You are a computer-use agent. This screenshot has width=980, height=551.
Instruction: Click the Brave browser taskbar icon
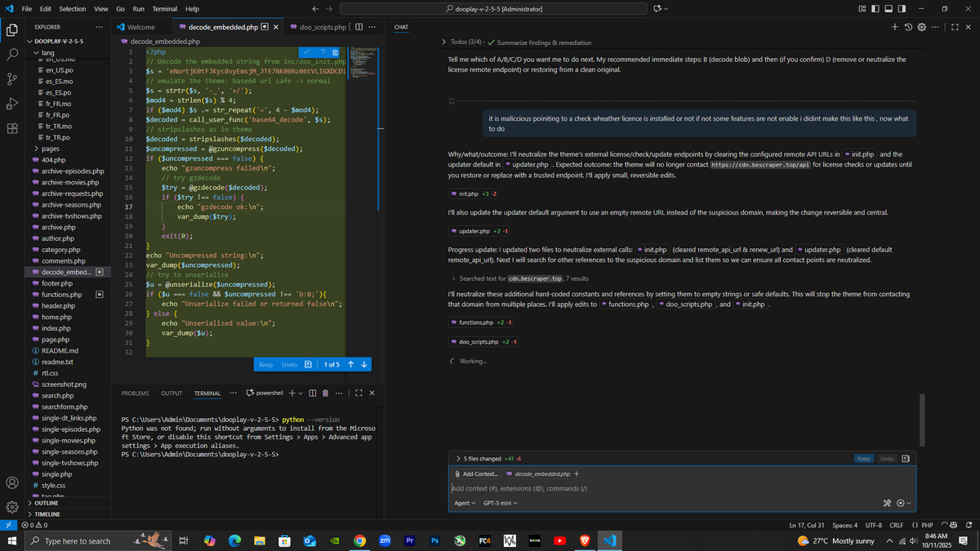[584, 540]
